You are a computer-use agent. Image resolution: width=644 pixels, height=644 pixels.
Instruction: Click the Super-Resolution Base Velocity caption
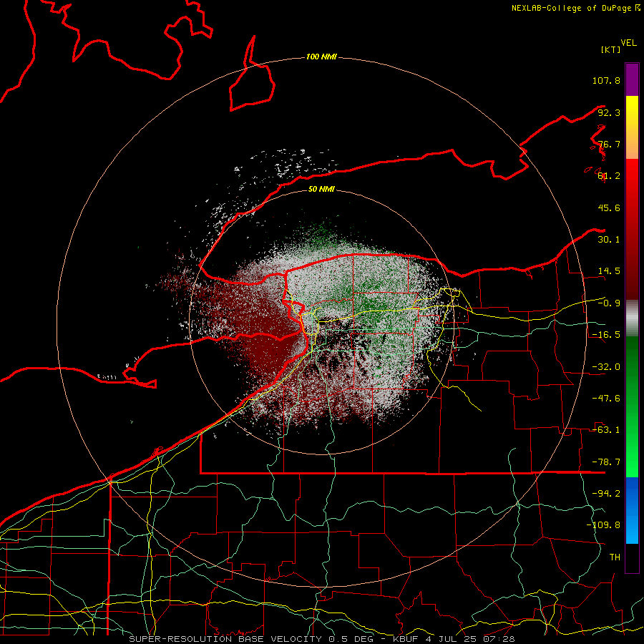[x=321, y=639]
